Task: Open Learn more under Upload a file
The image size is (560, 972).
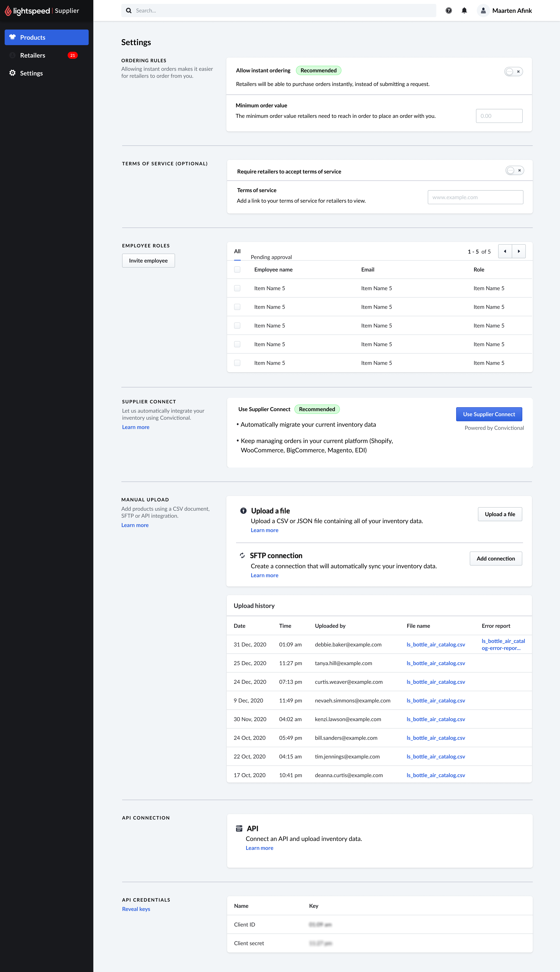Action: 265,530
